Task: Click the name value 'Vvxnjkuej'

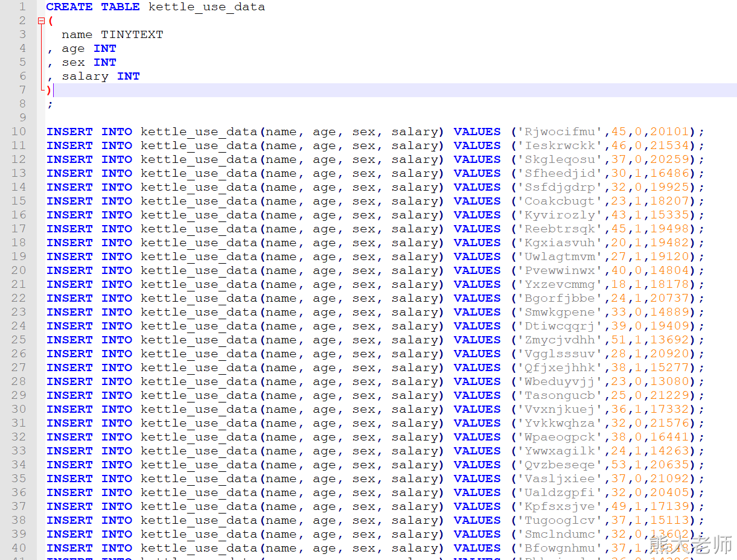Action: pos(560,410)
